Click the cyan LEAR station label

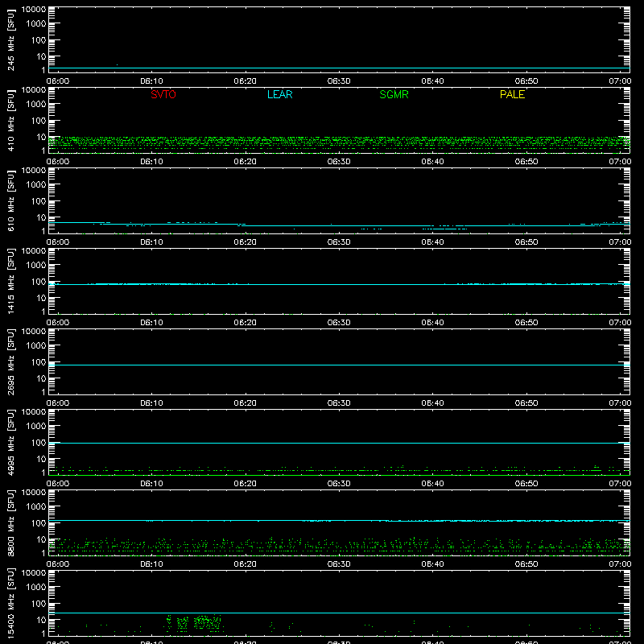[x=279, y=94]
